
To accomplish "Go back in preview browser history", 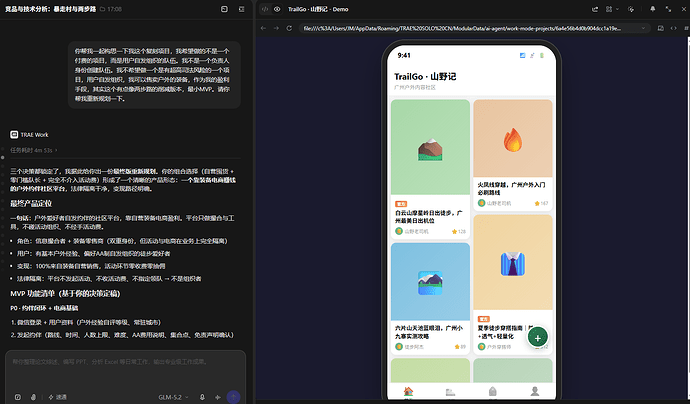I will point(263,28).
